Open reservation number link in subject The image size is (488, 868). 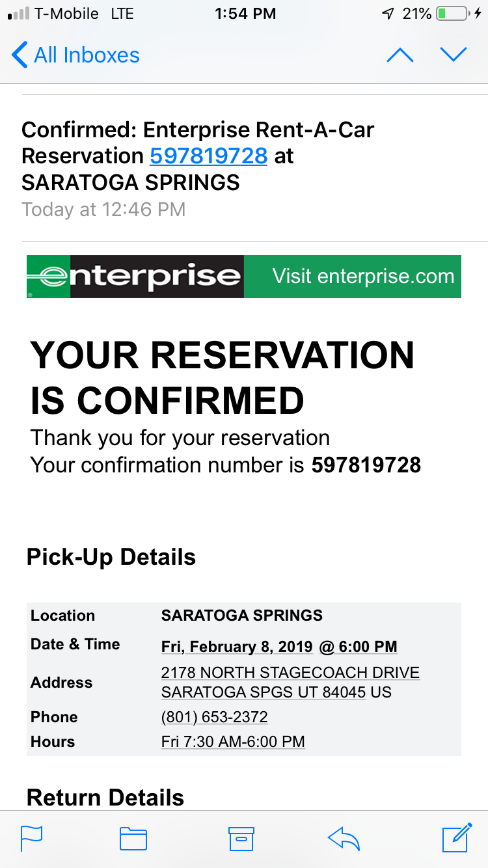(208, 156)
